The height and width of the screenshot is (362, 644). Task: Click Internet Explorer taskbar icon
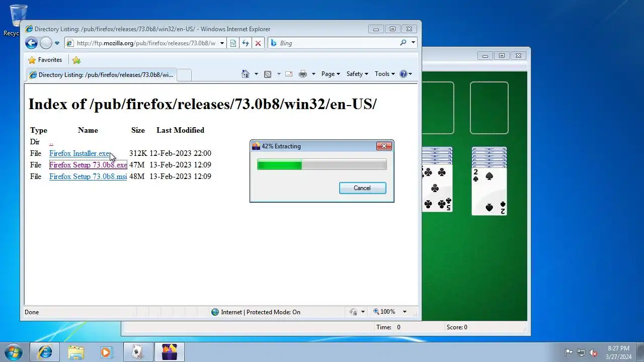coord(45,352)
